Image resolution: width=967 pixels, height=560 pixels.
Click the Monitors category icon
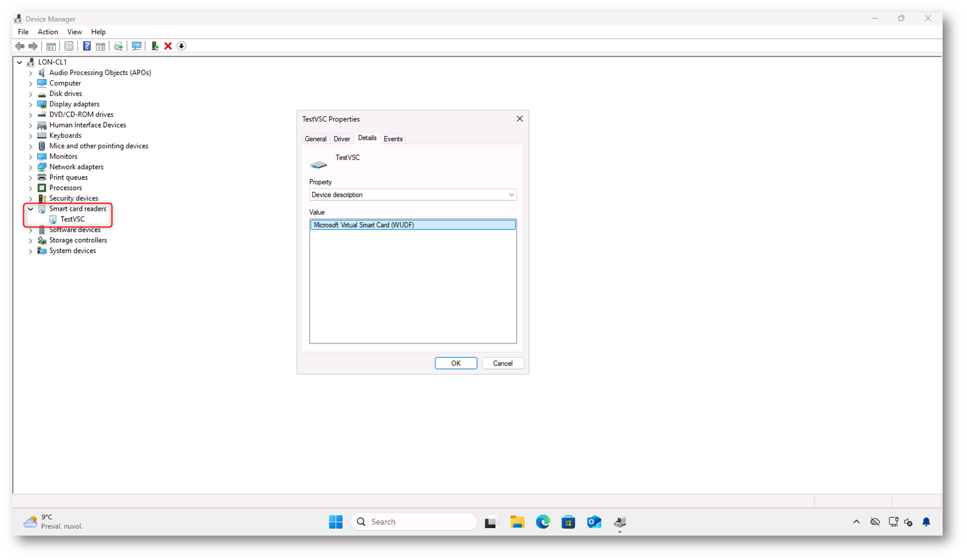point(42,156)
